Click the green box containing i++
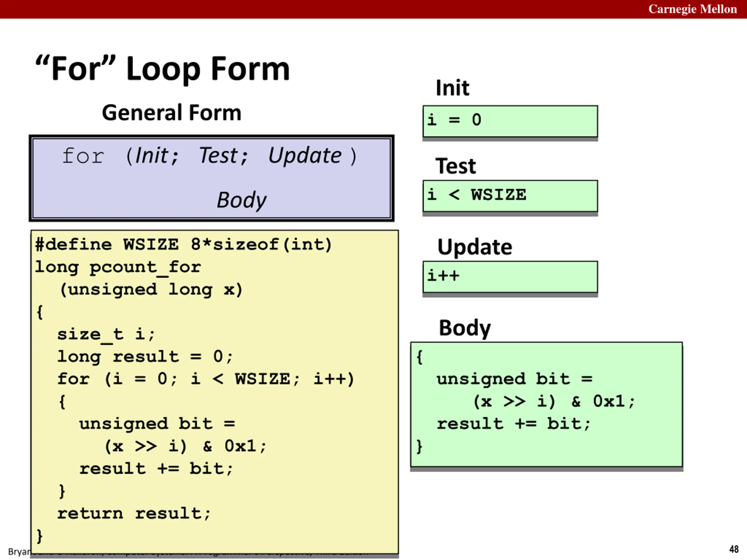 [x=510, y=277]
